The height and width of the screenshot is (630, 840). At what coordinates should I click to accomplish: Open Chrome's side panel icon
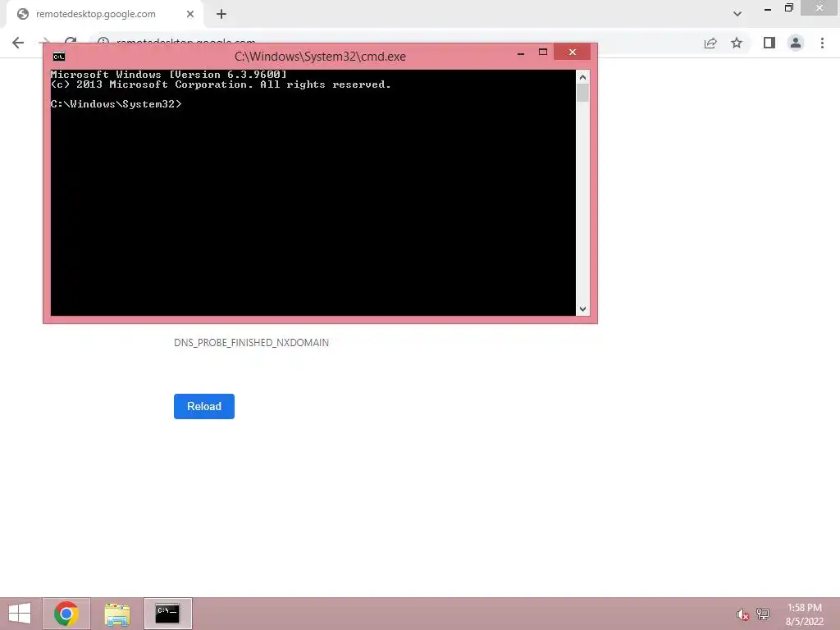pyautogui.click(x=769, y=43)
